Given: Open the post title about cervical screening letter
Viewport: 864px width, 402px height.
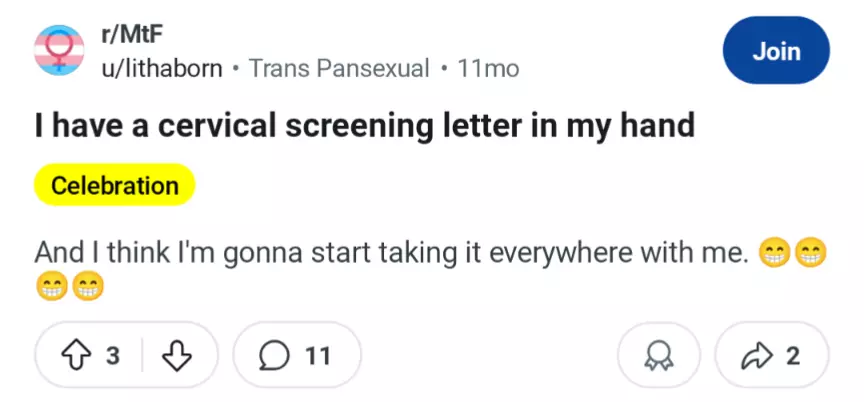Looking at the screenshot, I should [364, 126].
